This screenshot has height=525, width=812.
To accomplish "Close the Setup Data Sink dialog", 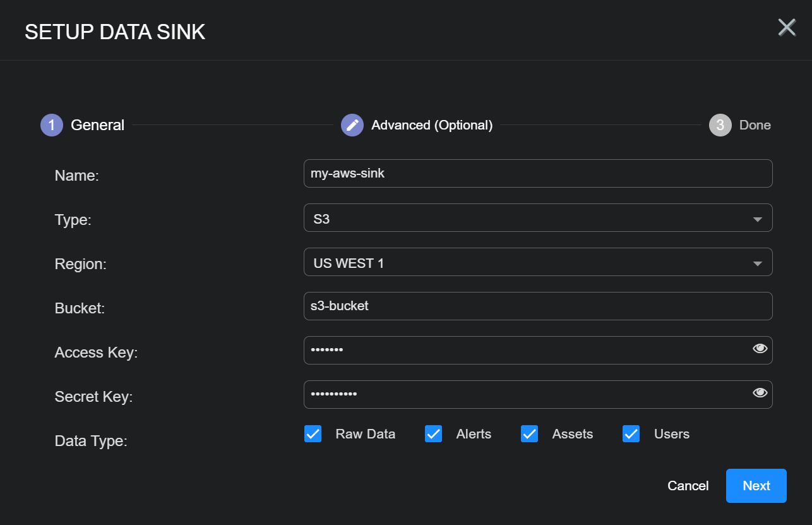I will (x=786, y=28).
